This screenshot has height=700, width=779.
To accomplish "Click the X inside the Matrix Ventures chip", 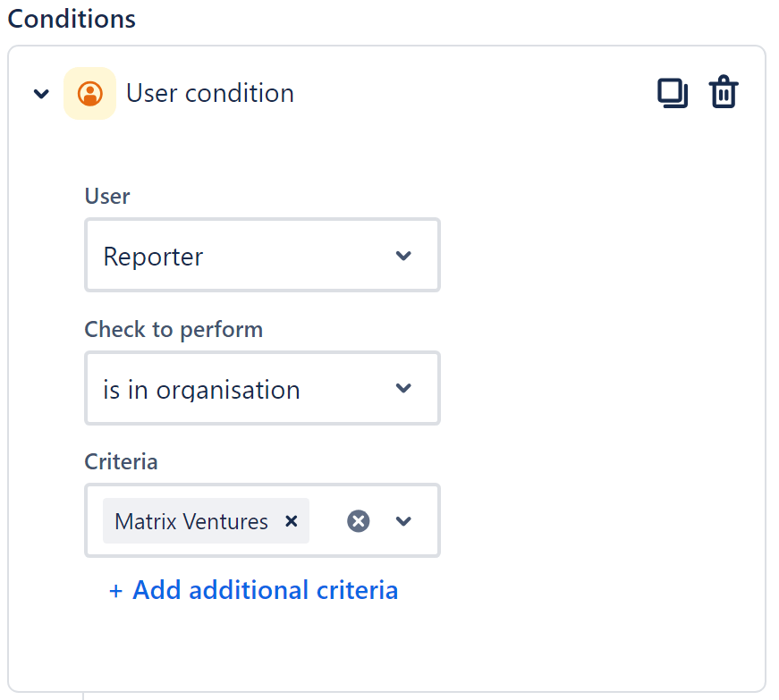I will (291, 520).
